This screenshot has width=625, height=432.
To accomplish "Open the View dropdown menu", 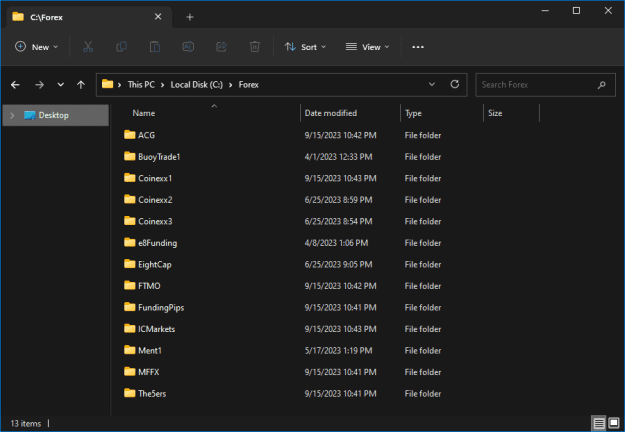I will coord(368,47).
